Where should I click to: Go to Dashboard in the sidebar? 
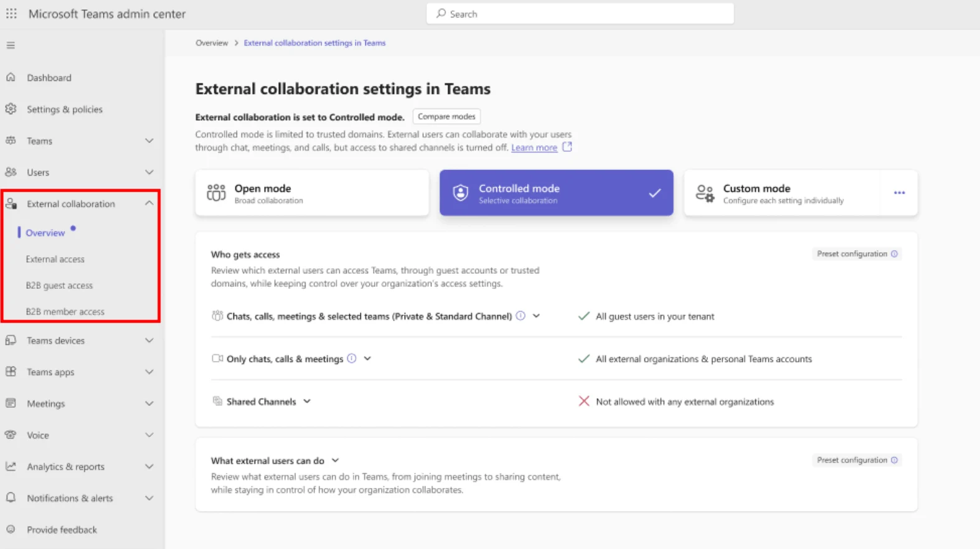(49, 78)
